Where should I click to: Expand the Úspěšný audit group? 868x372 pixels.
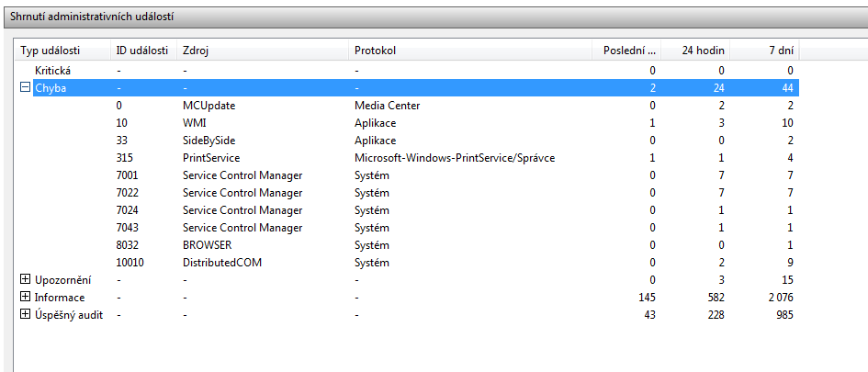point(25,315)
